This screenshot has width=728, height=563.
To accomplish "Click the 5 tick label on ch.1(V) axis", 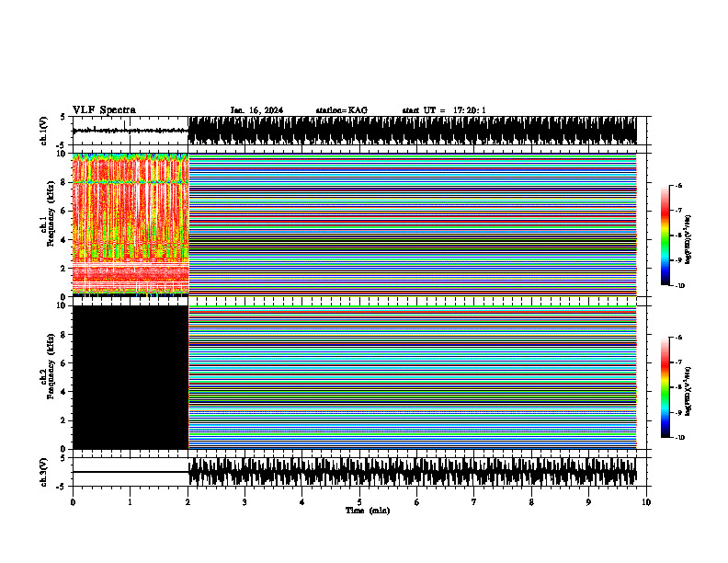I will tap(63, 117).
